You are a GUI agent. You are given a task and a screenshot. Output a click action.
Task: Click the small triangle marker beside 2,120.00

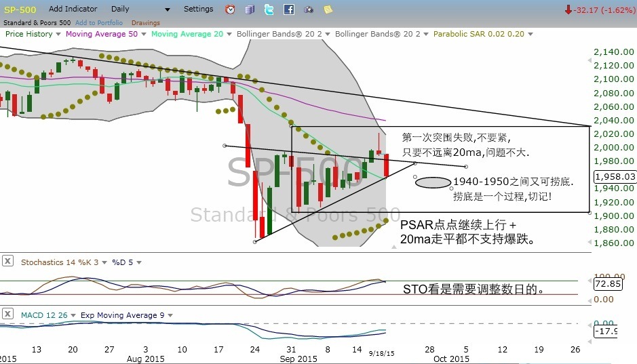pos(590,60)
